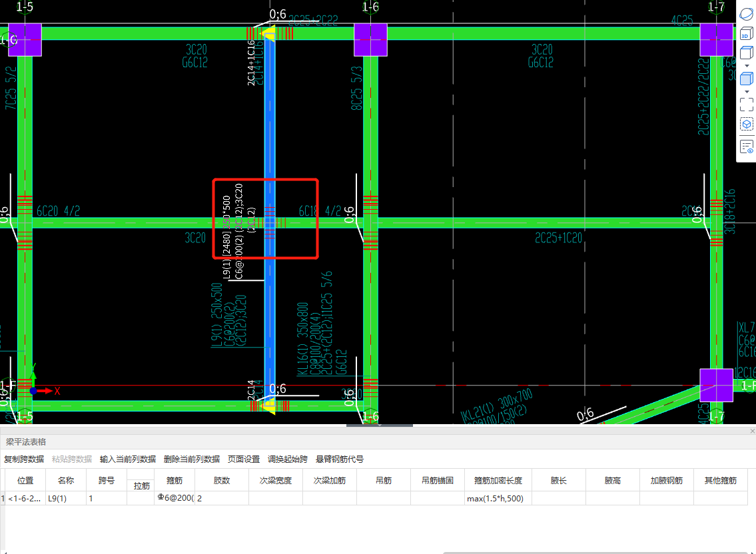The height and width of the screenshot is (554, 756).
Task: Click the dashed rectangle zoom-extents icon
Action: pos(746,103)
